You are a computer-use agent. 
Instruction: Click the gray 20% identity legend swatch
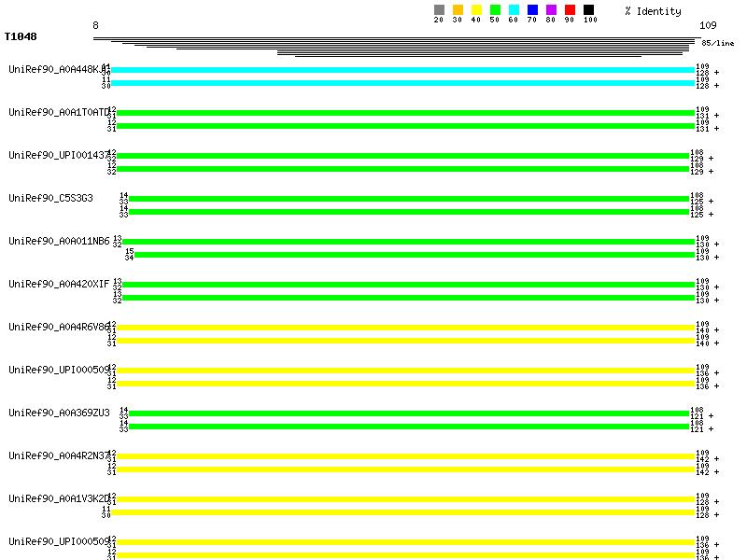click(439, 10)
